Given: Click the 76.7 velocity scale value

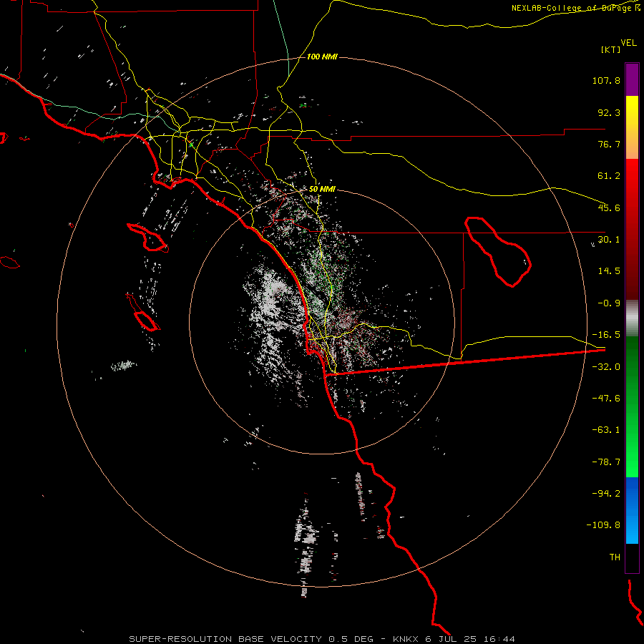Looking at the screenshot, I should coord(609,144).
